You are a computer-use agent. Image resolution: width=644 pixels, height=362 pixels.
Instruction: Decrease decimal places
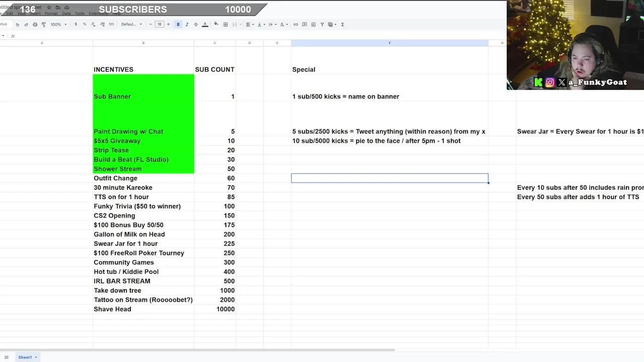93,24
